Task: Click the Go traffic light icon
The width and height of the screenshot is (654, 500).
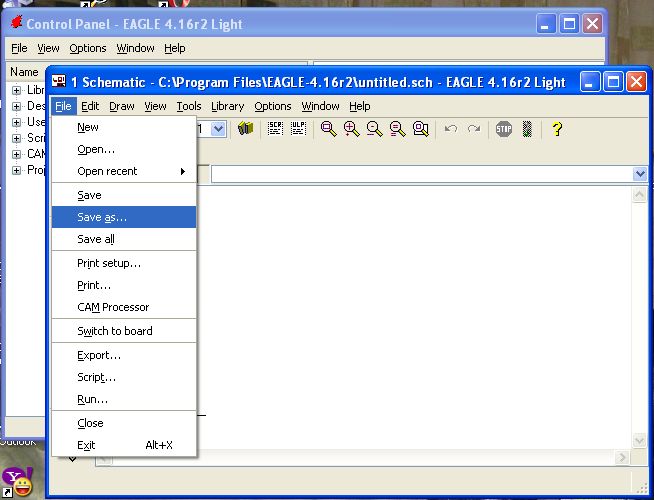Action: click(x=527, y=129)
